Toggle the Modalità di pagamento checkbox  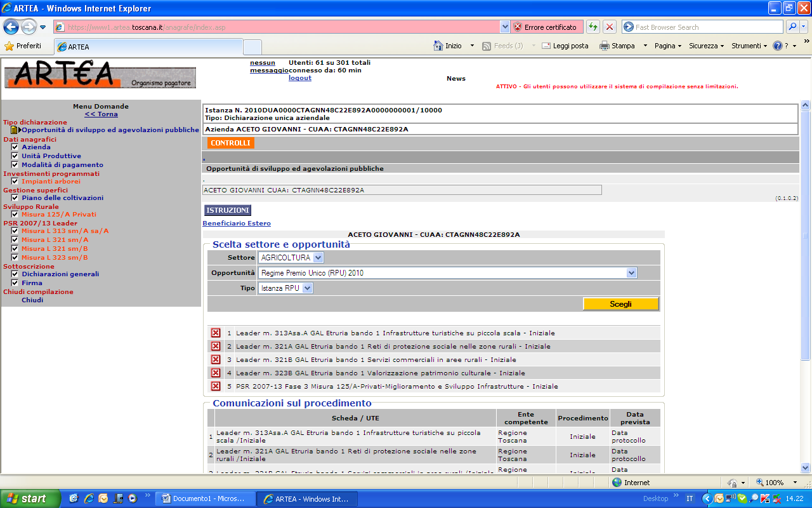click(x=15, y=164)
